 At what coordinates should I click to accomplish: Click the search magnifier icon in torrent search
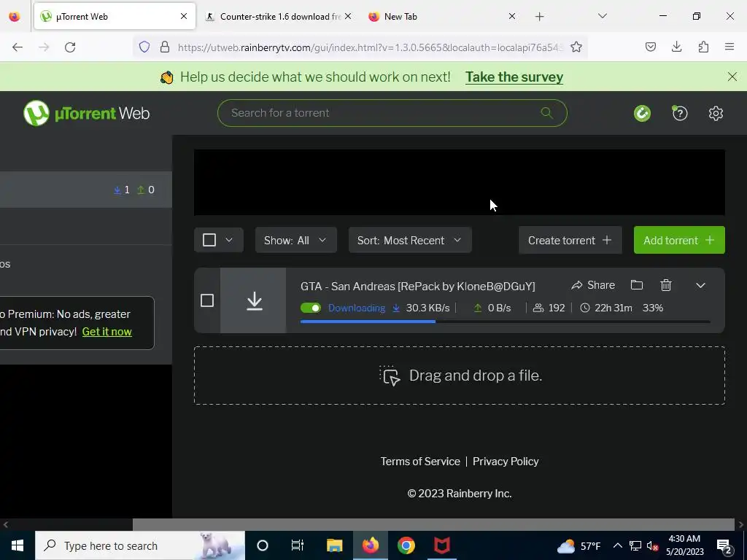[547, 113]
